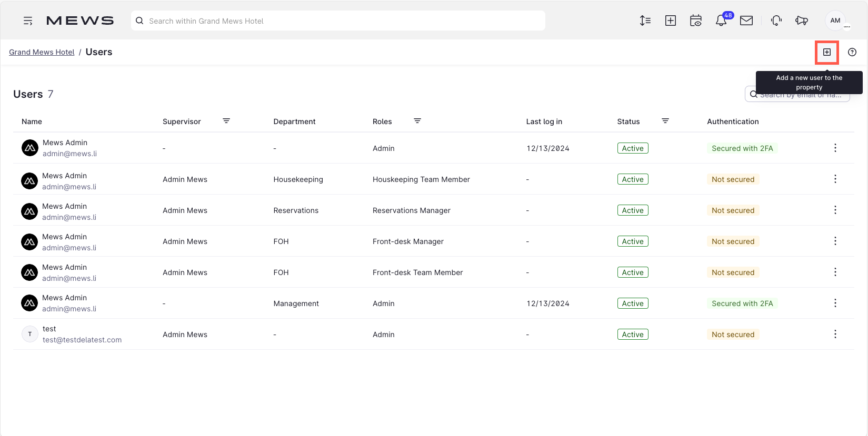Open the help question mark icon
This screenshot has width=868, height=436.
(852, 52)
